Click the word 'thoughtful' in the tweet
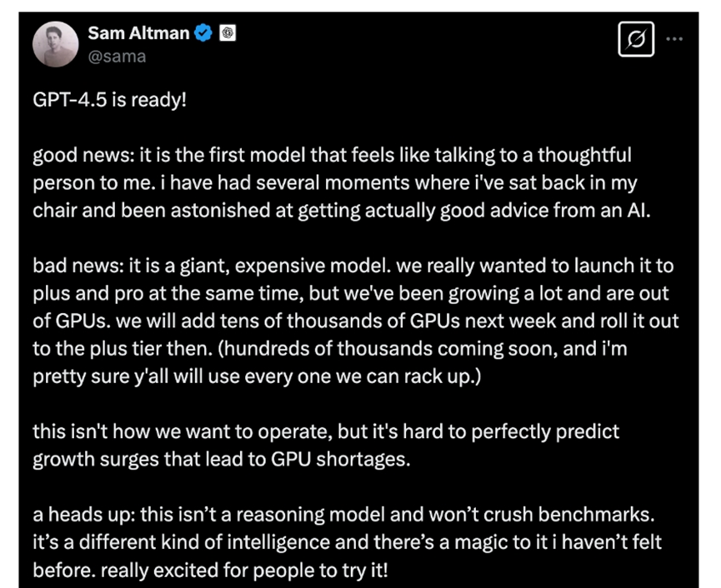 tap(584, 155)
